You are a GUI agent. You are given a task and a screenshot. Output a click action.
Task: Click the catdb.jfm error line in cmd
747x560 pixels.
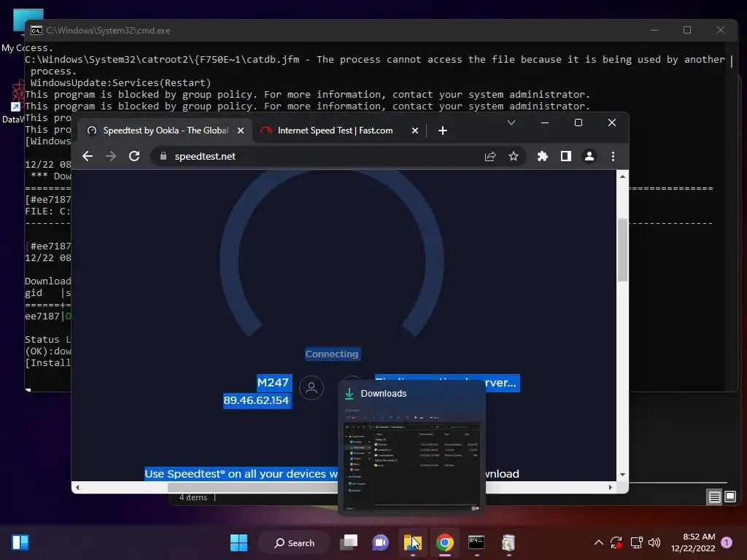click(375, 60)
